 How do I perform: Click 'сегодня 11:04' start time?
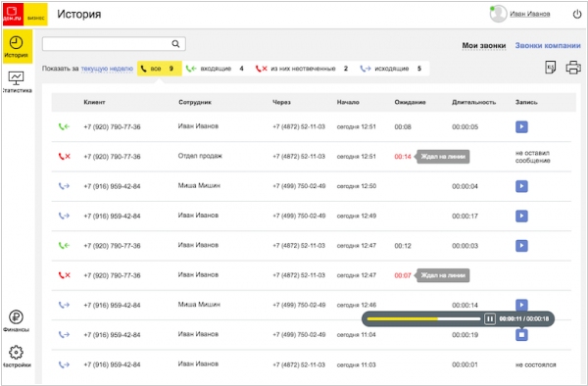click(x=356, y=335)
